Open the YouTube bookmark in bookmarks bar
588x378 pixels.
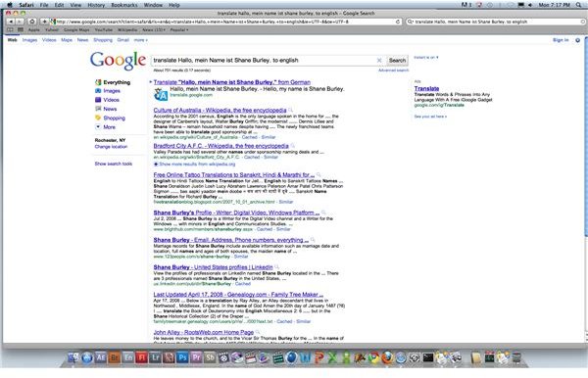click(104, 29)
